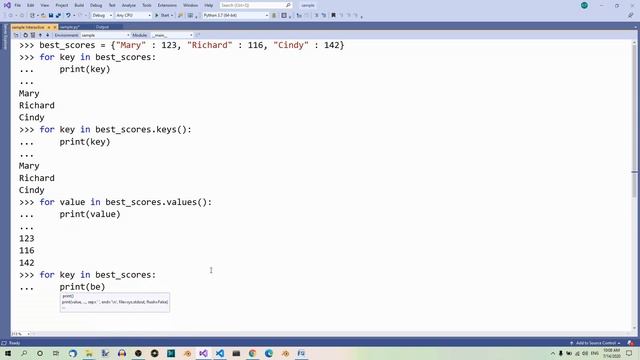Open the Project menu

(x=62, y=5)
